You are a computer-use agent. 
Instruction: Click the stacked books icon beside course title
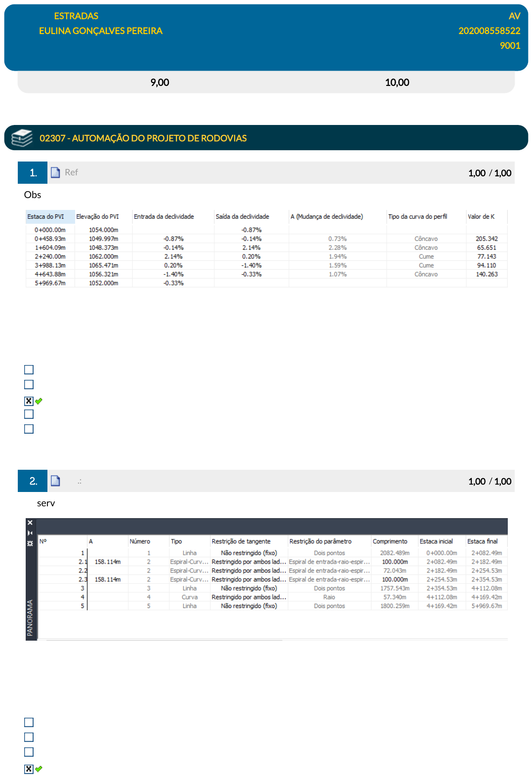pyautogui.click(x=22, y=138)
